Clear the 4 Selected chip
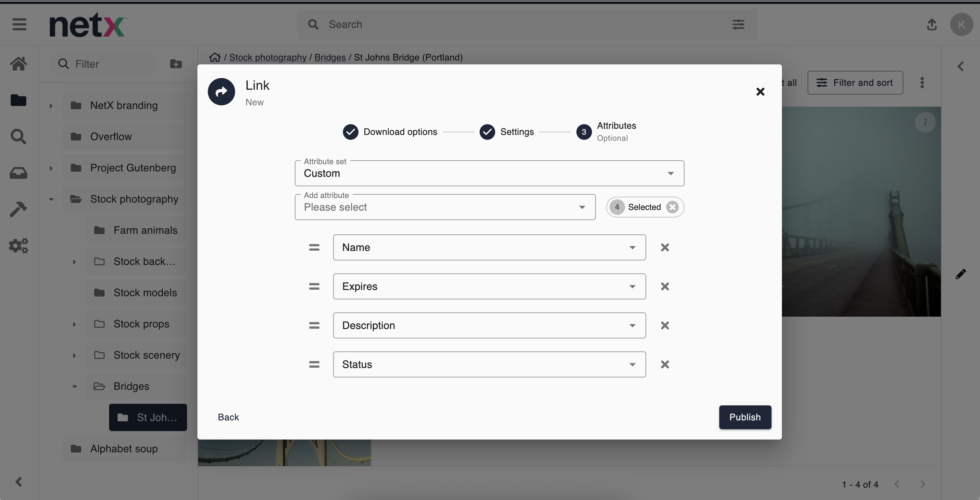The height and width of the screenshot is (500, 980). (672, 207)
